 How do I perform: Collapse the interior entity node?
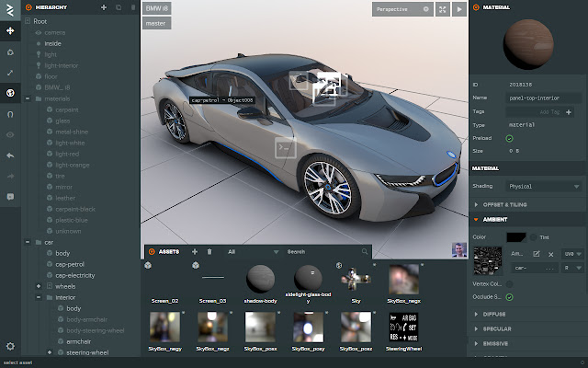coord(39,297)
